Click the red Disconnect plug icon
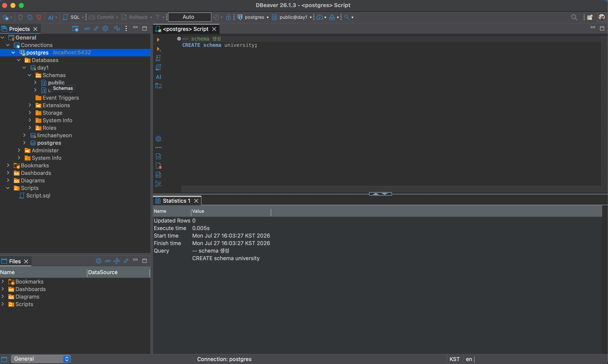The image size is (608, 364). [39, 17]
